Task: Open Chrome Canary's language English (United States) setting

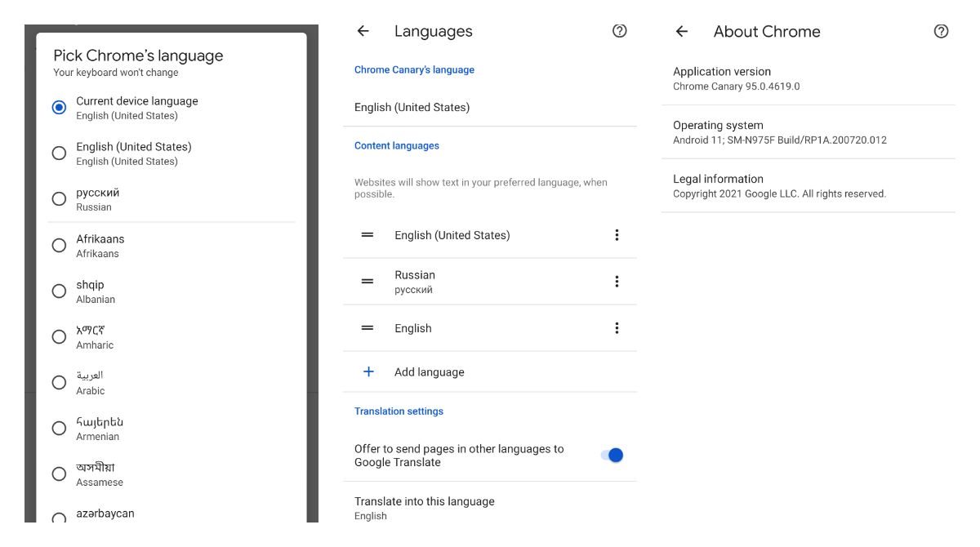Action: coord(490,107)
